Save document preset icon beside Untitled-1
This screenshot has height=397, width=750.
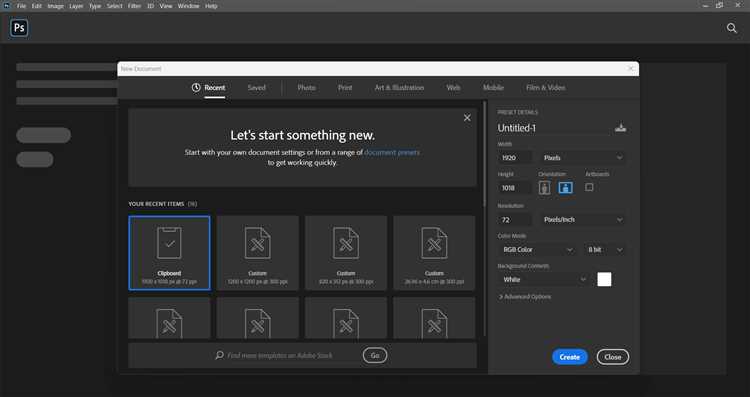(x=620, y=128)
